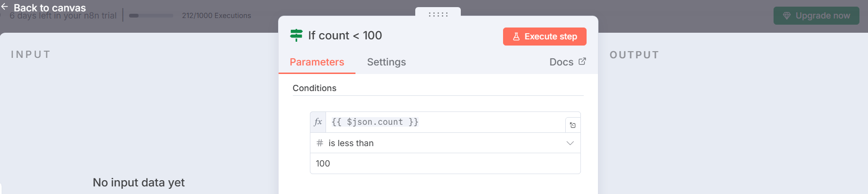
Task: Click the trial executions progress bar
Action: point(151,16)
